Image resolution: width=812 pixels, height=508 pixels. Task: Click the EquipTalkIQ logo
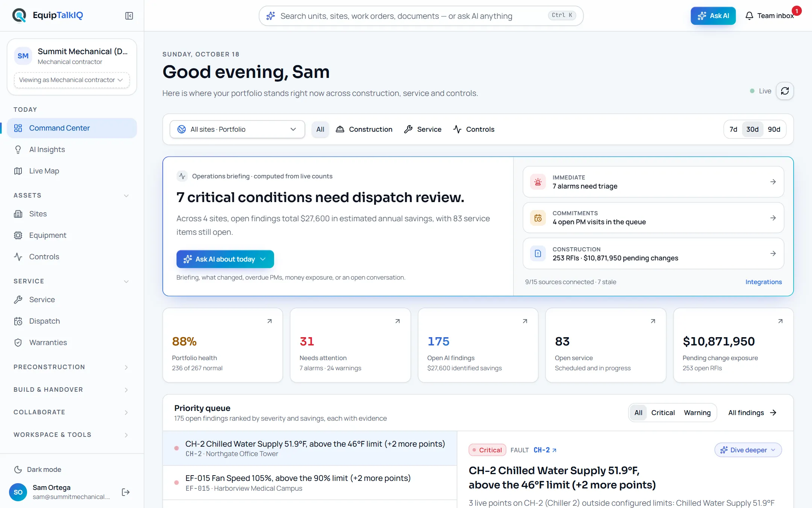pos(48,15)
